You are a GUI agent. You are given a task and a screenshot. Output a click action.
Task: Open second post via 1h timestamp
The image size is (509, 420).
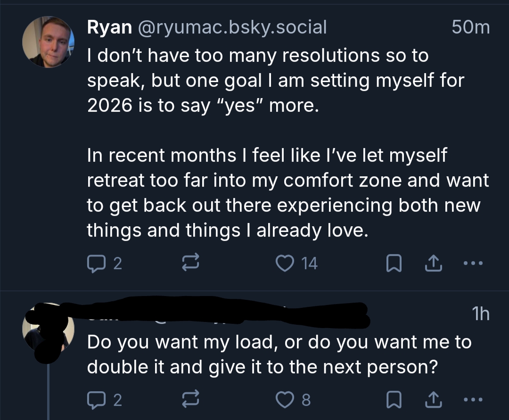(x=480, y=313)
